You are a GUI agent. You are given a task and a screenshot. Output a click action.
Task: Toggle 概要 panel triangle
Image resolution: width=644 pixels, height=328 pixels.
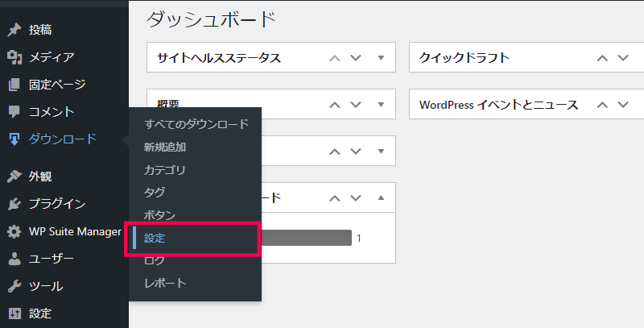coord(381,105)
